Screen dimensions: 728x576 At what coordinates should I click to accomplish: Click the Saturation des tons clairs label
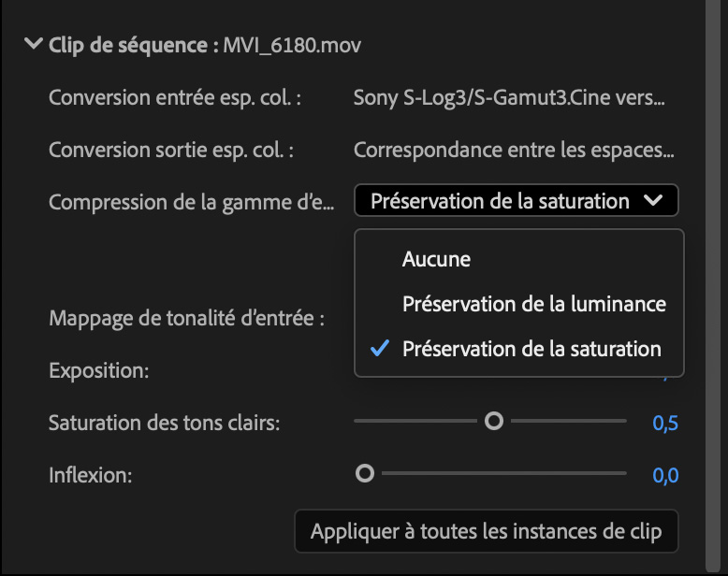(165, 423)
